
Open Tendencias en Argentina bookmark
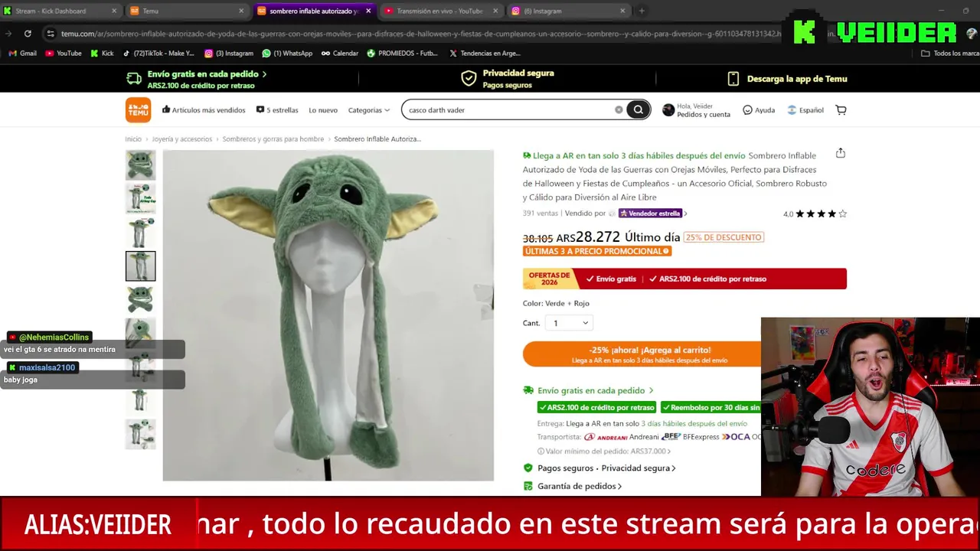(485, 54)
